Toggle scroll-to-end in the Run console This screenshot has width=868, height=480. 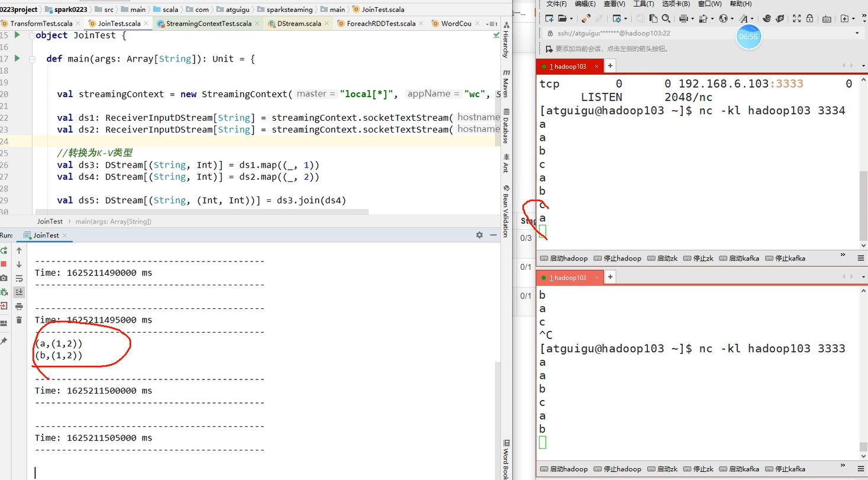[x=19, y=292]
